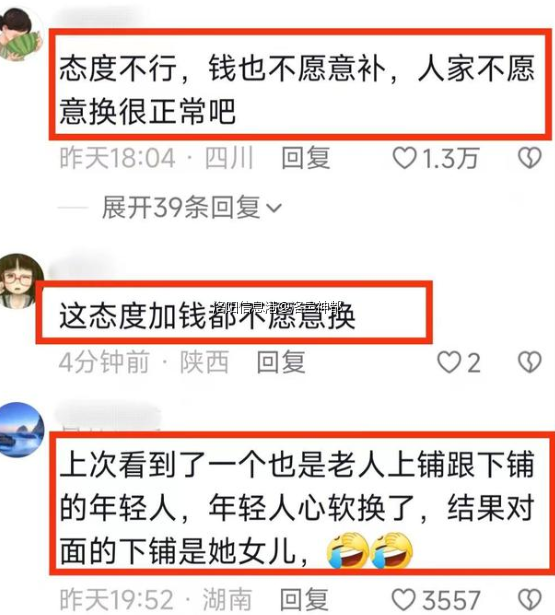
Task: Open the seascape avatar profile
Action: pyautogui.click(x=22, y=430)
